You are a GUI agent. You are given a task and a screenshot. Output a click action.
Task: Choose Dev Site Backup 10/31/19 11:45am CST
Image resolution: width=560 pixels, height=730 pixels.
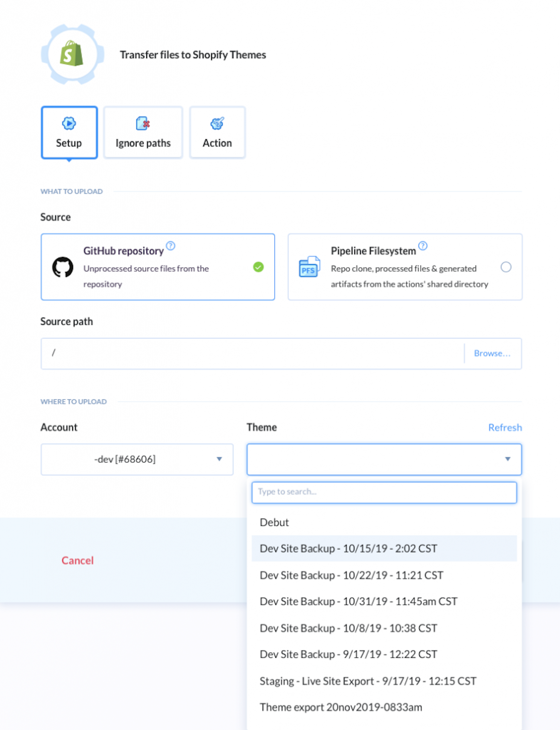[x=384, y=602]
